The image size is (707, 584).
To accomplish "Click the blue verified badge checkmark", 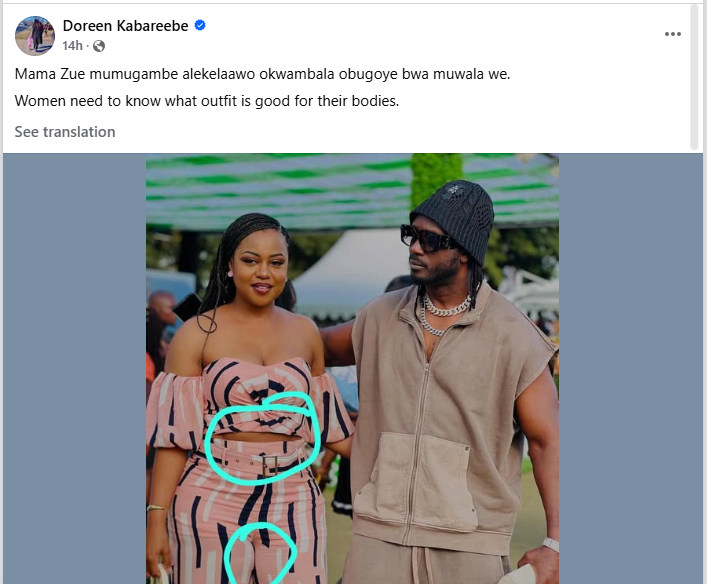I will [x=200, y=25].
